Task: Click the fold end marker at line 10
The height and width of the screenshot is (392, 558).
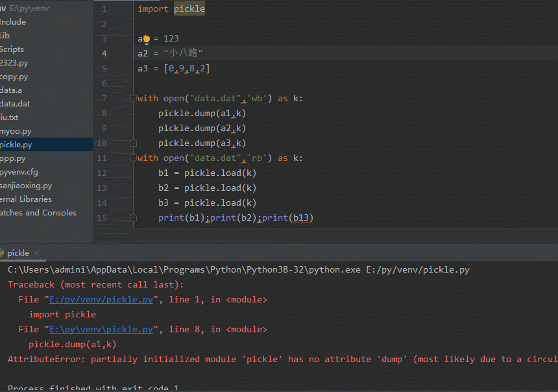Action: (x=133, y=143)
